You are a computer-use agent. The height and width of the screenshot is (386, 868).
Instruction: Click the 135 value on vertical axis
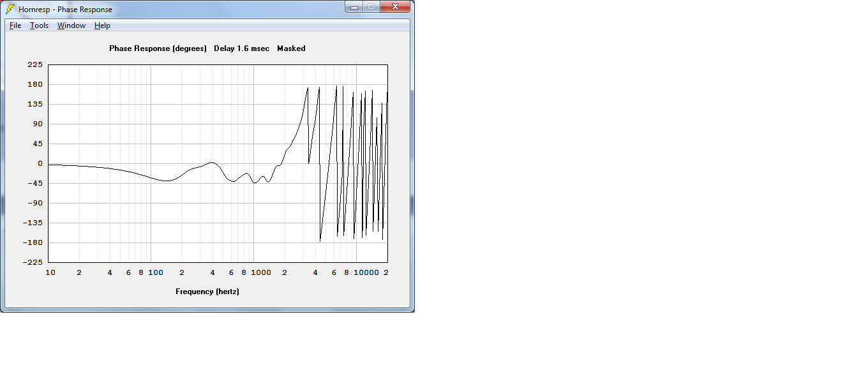click(x=36, y=104)
